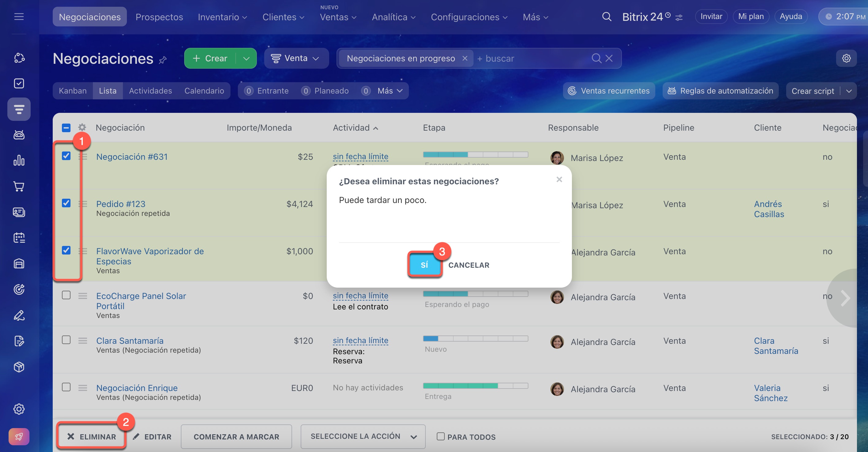Click the buscar filter search field
The width and height of the screenshot is (868, 452).
click(532, 58)
